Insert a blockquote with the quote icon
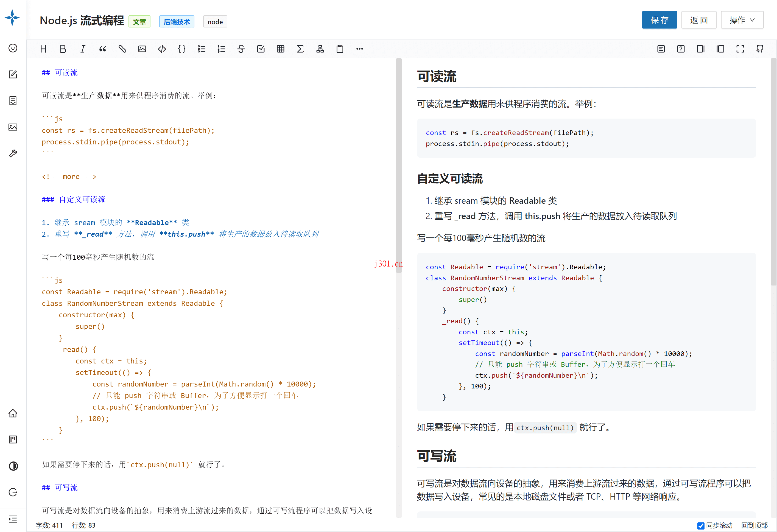The height and width of the screenshot is (532, 777). [103, 49]
